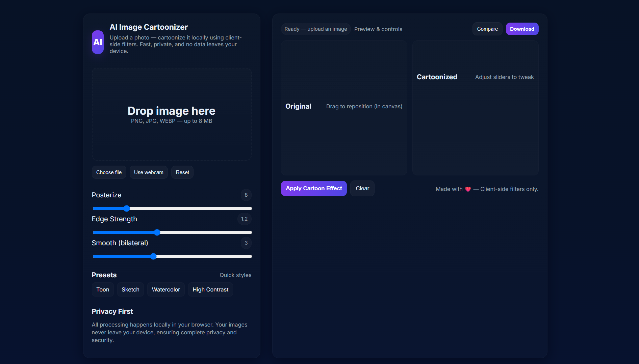
Task: Click the Original canvas preview area
Action: tap(344, 142)
